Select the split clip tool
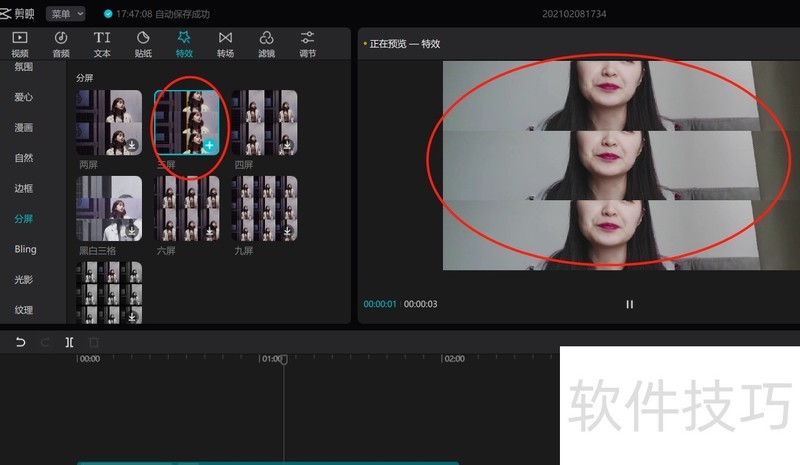The width and height of the screenshot is (800, 465). [x=69, y=342]
